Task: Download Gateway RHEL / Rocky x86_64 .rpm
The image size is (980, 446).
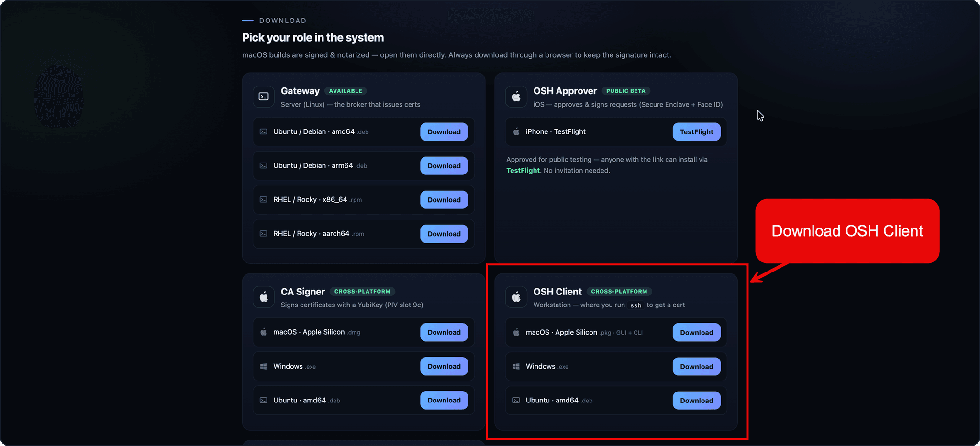Action: (444, 200)
